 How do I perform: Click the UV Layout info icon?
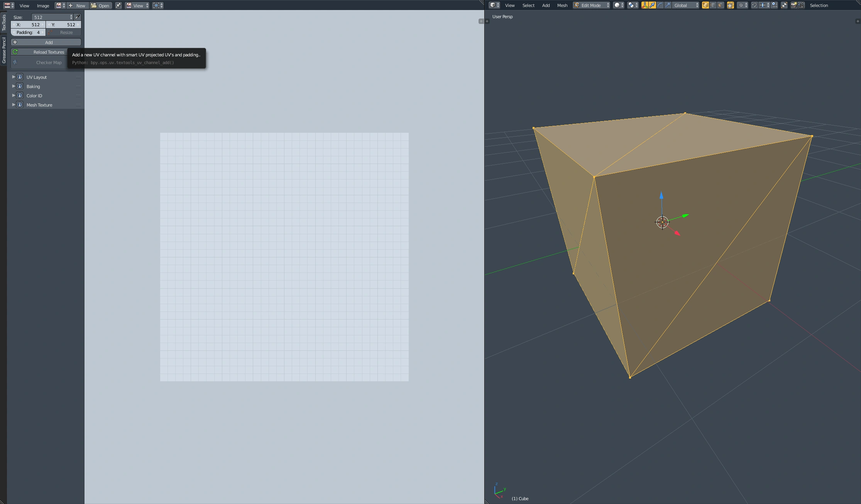pyautogui.click(x=20, y=77)
